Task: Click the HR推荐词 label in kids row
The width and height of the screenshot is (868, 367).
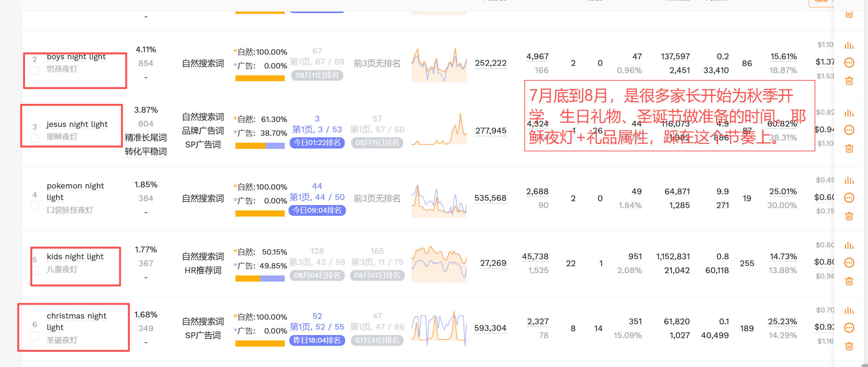Action: (203, 270)
